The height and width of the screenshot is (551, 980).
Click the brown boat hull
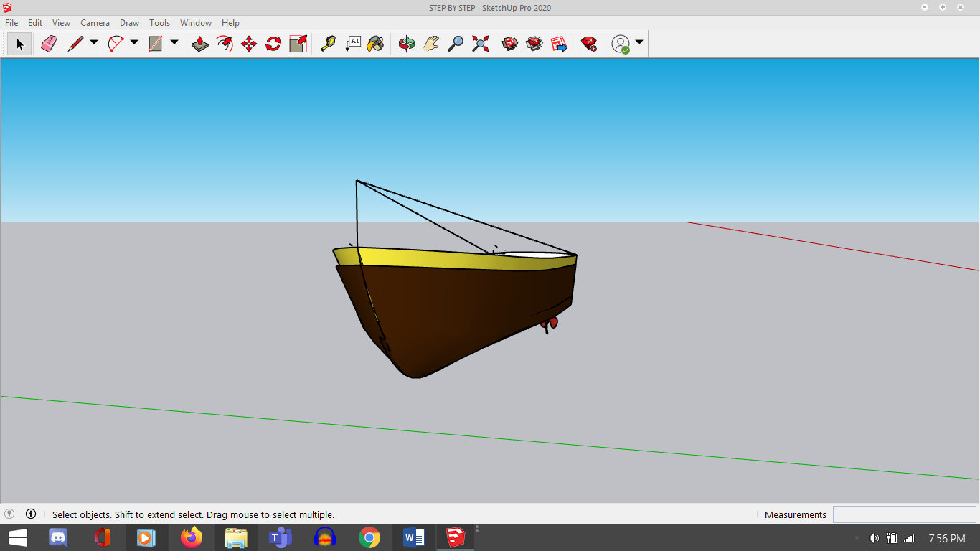(459, 309)
